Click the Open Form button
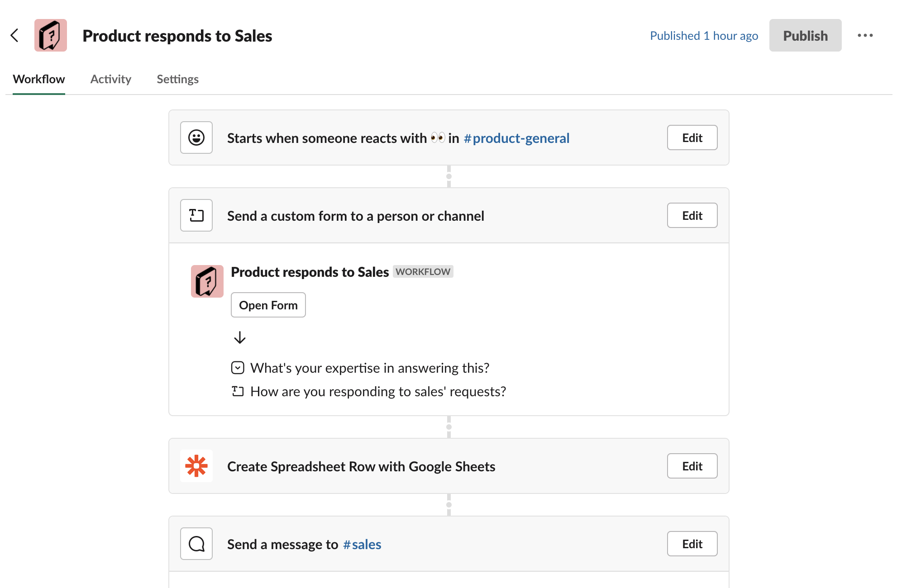Image resolution: width=897 pixels, height=588 pixels. [x=268, y=305]
